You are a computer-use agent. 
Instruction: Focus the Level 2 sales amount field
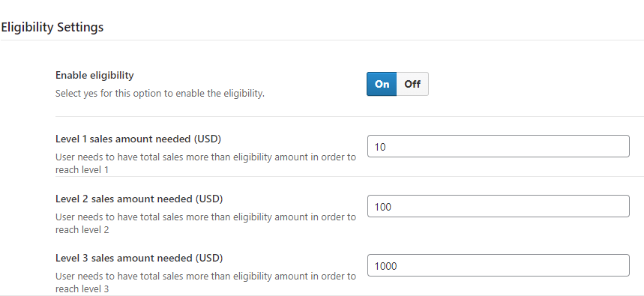[x=499, y=206]
